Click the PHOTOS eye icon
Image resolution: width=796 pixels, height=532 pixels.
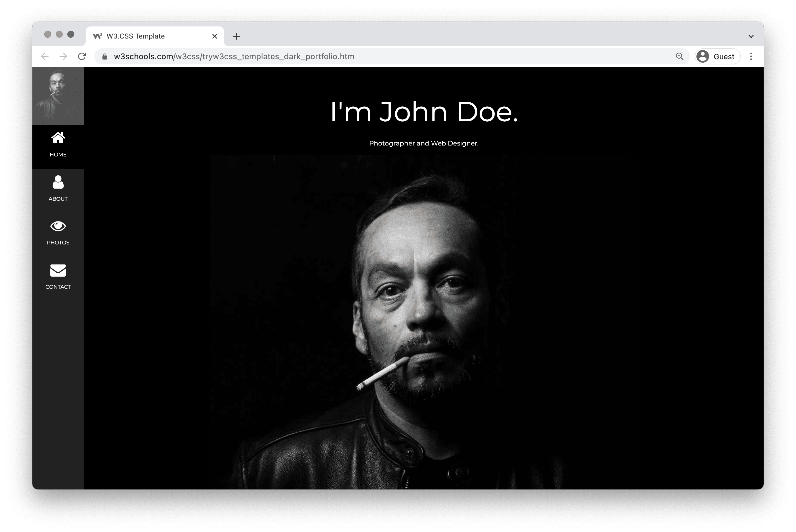pyautogui.click(x=58, y=226)
